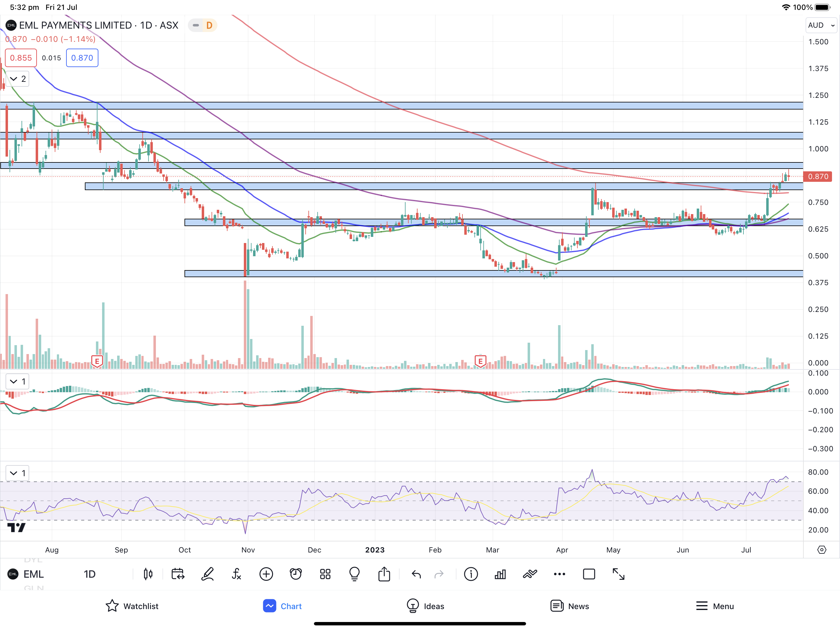Collapse the RSI pane legend chevron
840x630 pixels.
18,473
